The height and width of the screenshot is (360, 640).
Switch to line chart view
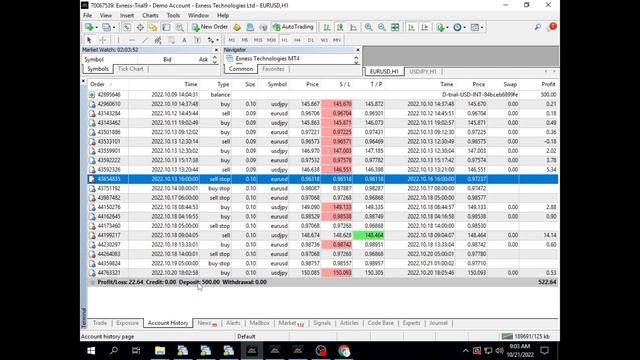353,27
